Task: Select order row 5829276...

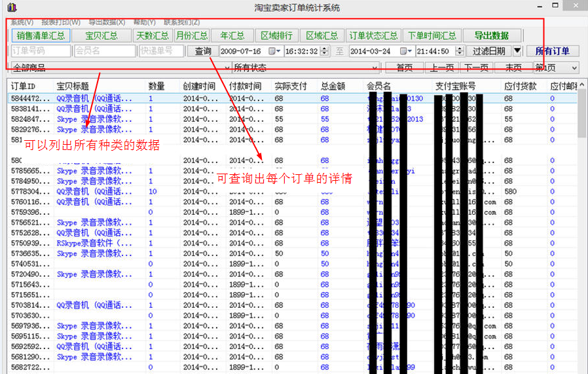Action: [x=293, y=130]
